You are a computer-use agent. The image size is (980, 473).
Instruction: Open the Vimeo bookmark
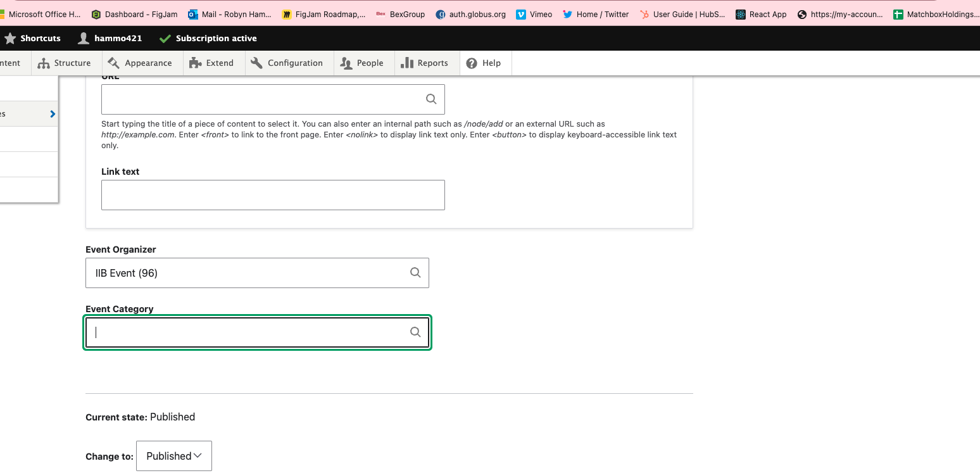(534, 14)
